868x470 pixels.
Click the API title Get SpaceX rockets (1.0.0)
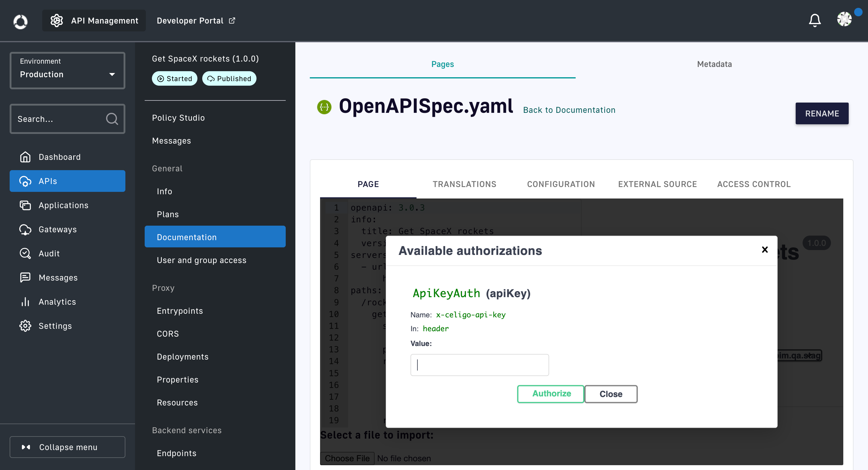(x=205, y=59)
